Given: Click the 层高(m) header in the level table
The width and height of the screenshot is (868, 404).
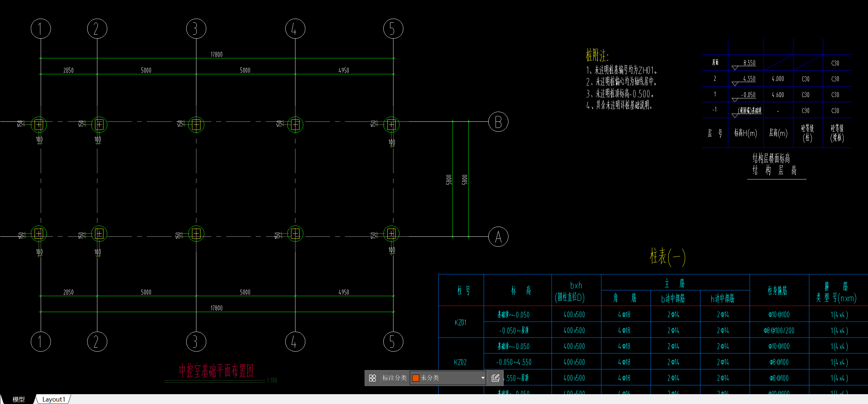Looking at the screenshot, I should (x=778, y=133).
